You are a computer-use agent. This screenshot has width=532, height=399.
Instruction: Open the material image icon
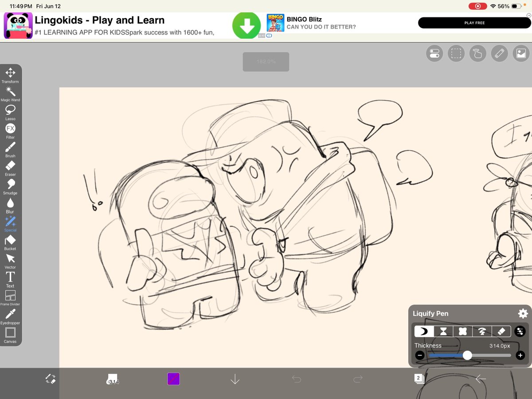click(x=521, y=54)
